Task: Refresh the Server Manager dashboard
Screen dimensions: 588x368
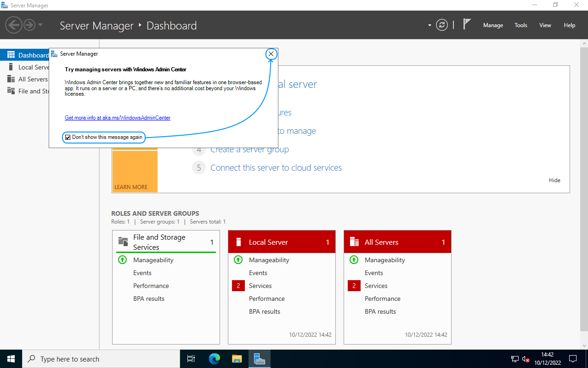Action: pyautogui.click(x=442, y=25)
